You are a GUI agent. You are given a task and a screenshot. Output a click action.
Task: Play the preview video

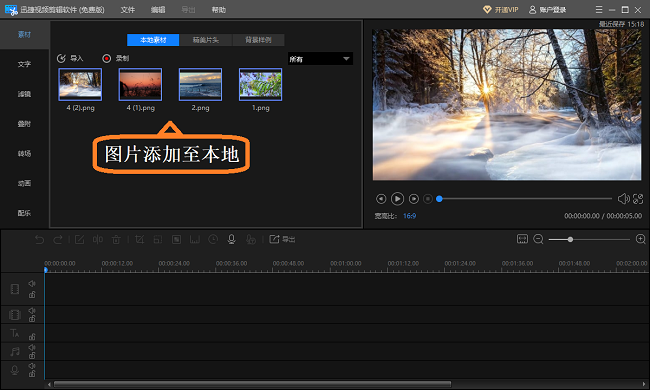397,199
